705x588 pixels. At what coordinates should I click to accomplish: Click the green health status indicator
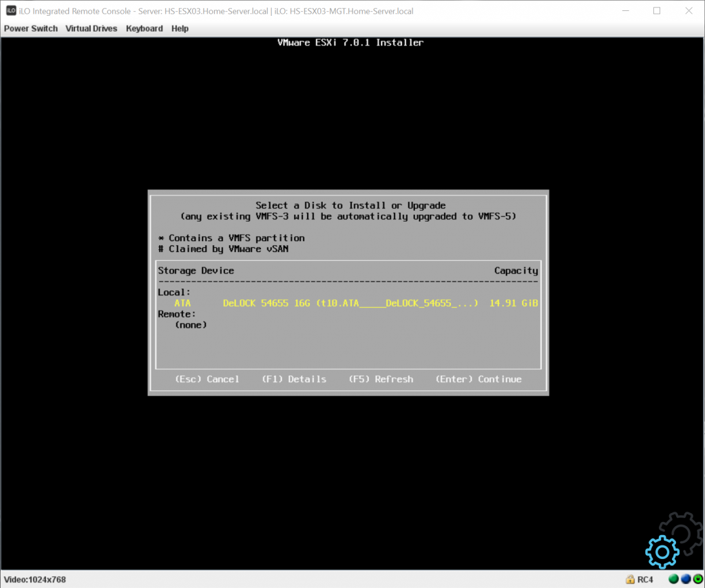click(673, 579)
